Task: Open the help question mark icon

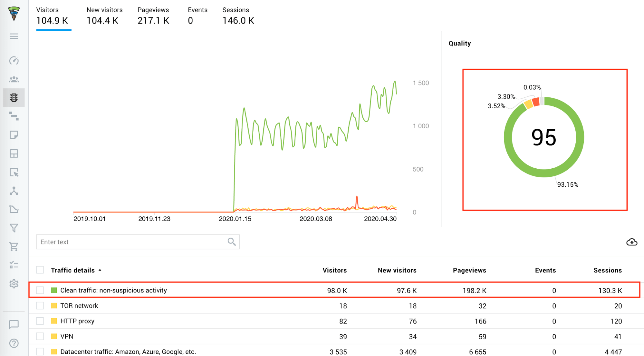Action: point(14,343)
